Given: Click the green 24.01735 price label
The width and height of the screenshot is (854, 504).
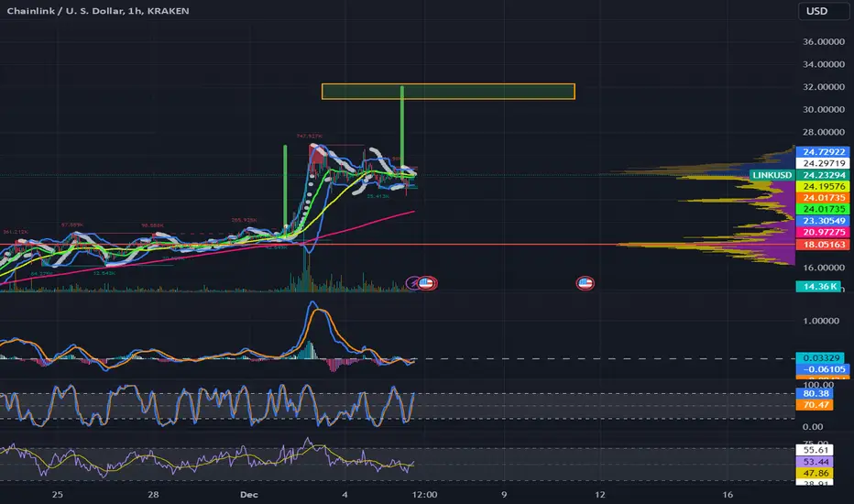Looking at the screenshot, I should 823,209.
